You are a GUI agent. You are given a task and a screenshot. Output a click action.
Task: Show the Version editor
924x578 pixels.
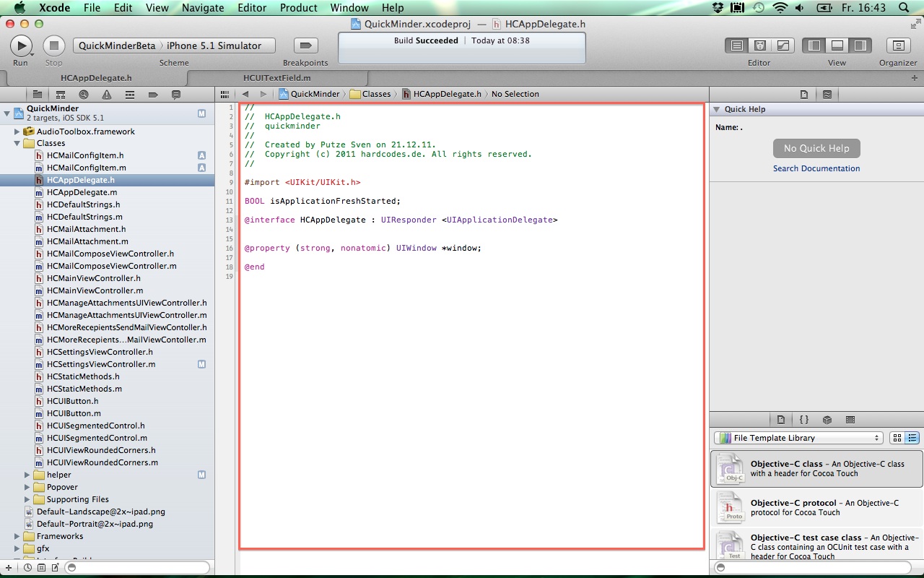pos(783,46)
